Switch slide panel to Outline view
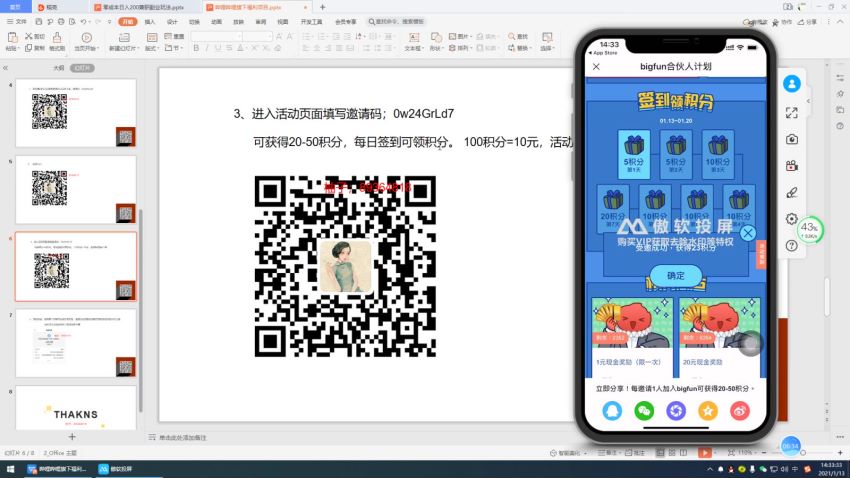Viewport: 850px width, 478px height. [59, 68]
